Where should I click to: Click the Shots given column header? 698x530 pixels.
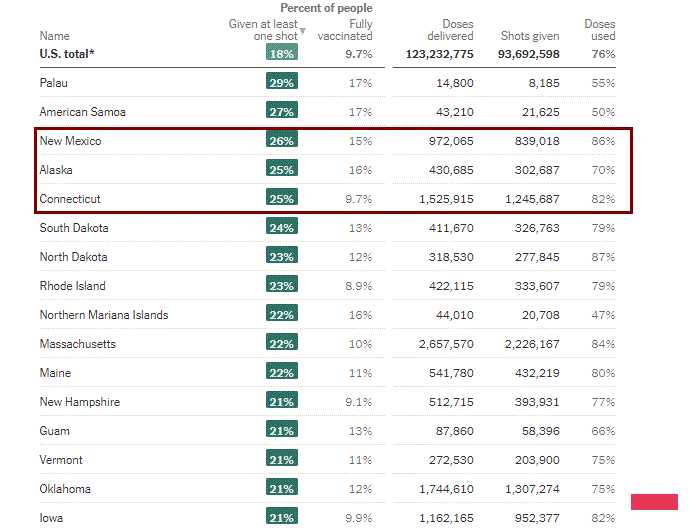coord(530,36)
